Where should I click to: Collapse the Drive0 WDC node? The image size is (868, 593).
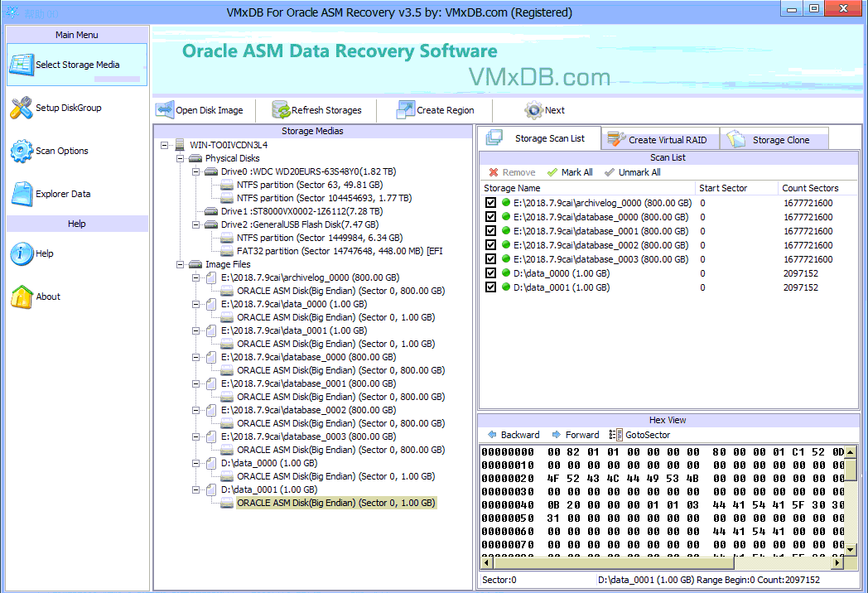tap(195, 171)
